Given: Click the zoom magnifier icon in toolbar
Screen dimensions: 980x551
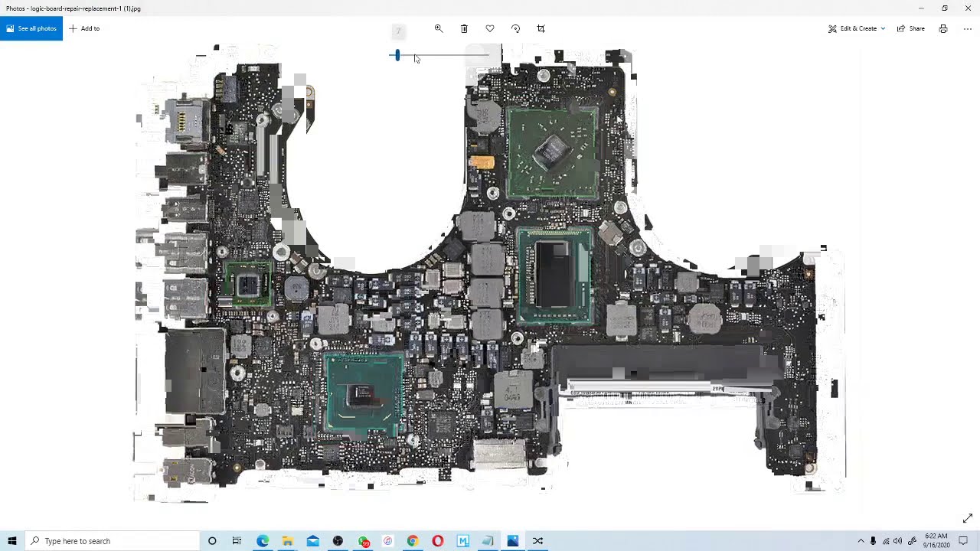Looking at the screenshot, I should click(x=439, y=28).
